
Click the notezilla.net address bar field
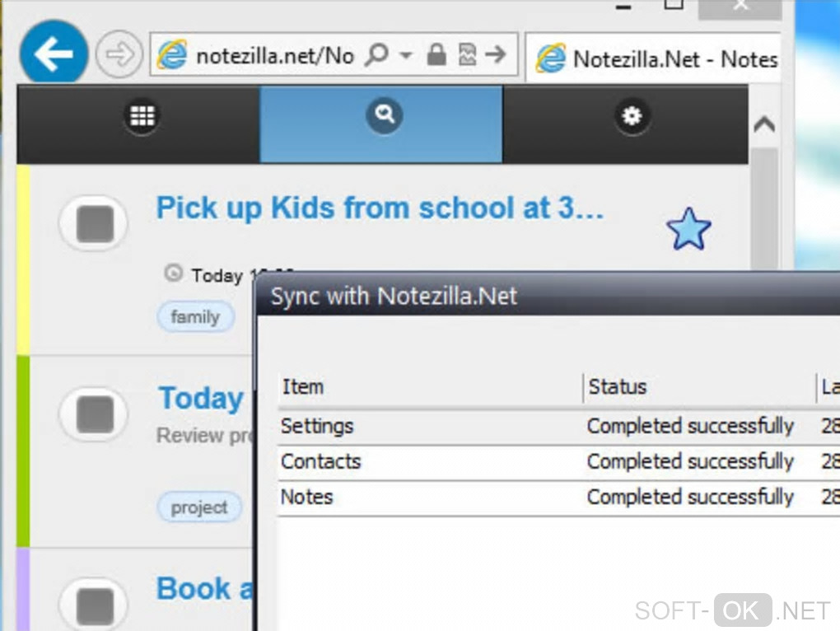pos(273,56)
